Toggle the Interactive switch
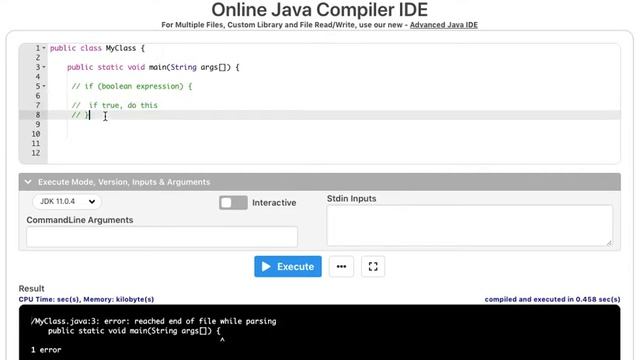Screen dimensions: 640x360 (233, 202)
